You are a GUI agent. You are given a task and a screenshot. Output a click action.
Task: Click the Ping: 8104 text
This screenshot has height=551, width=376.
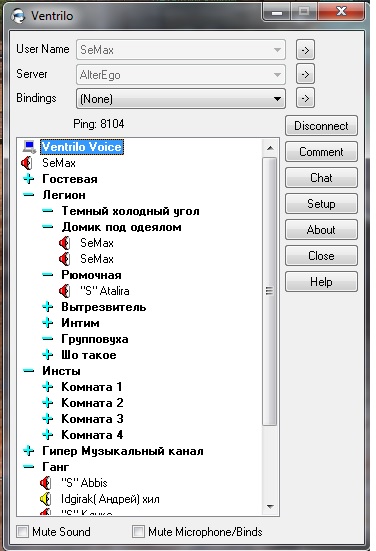99,124
